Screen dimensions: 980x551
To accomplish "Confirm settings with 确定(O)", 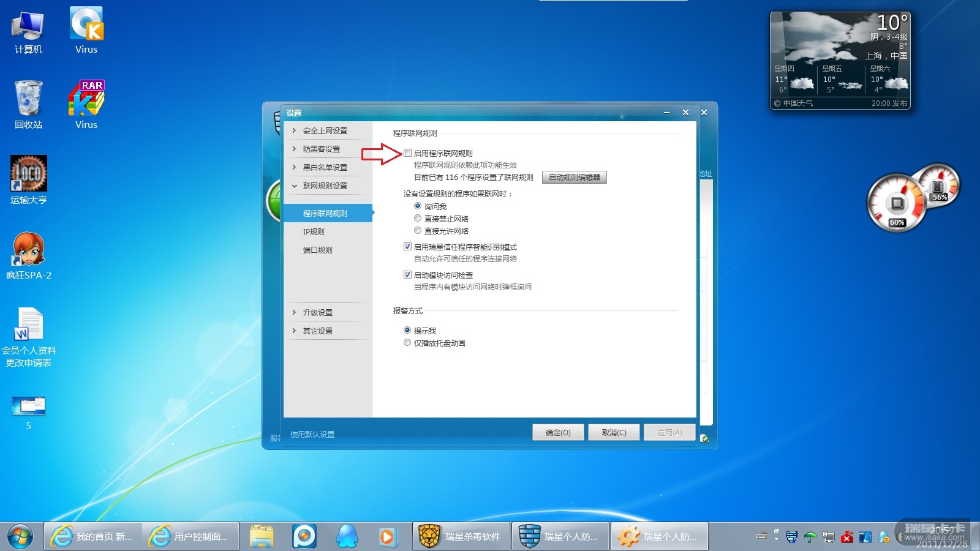I will pos(558,432).
